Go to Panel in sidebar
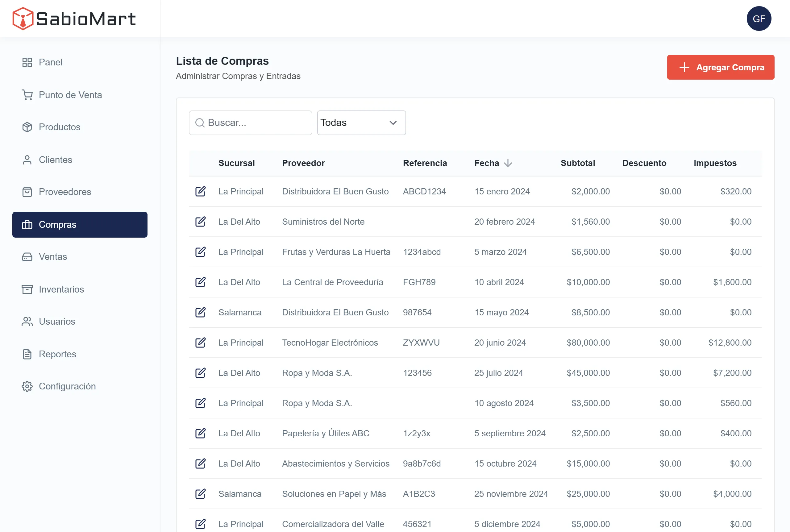 [x=80, y=62]
